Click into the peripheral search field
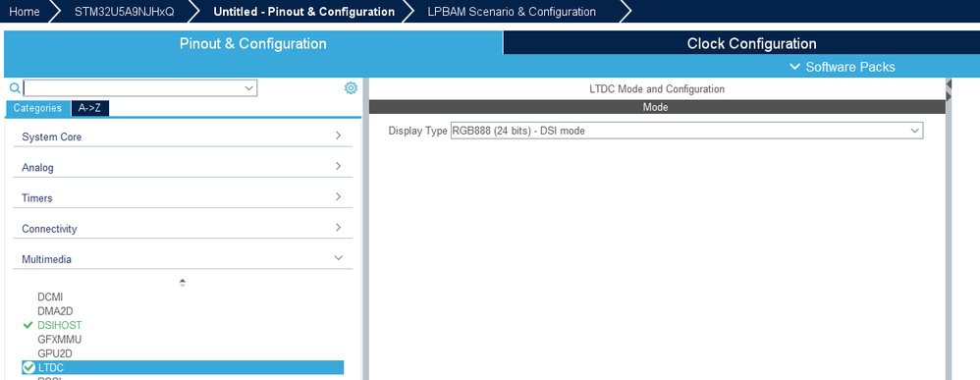The width and height of the screenshot is (980, 380). click(133, 88)
